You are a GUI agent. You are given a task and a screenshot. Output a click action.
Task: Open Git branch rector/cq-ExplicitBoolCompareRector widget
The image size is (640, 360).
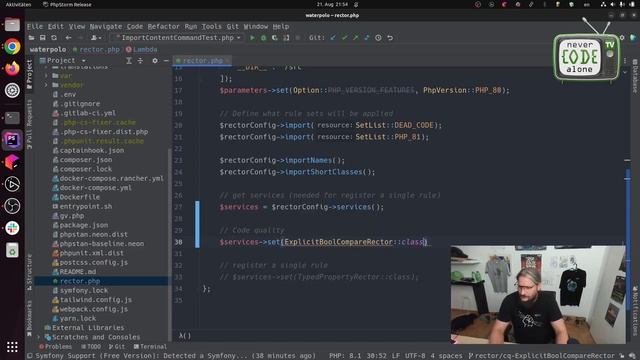(541, 356)
